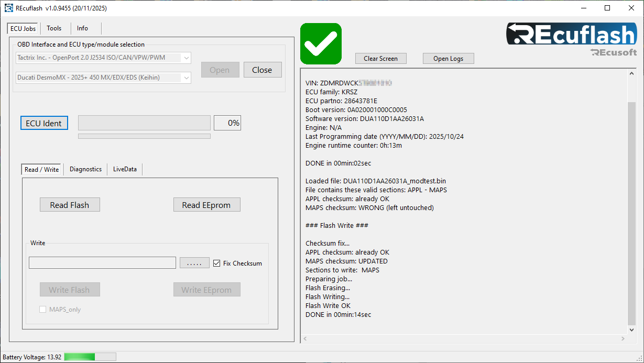The width and height of the screenshot is (644, 363).
Task: Minimize the REcuflash window
Action: 583,8
